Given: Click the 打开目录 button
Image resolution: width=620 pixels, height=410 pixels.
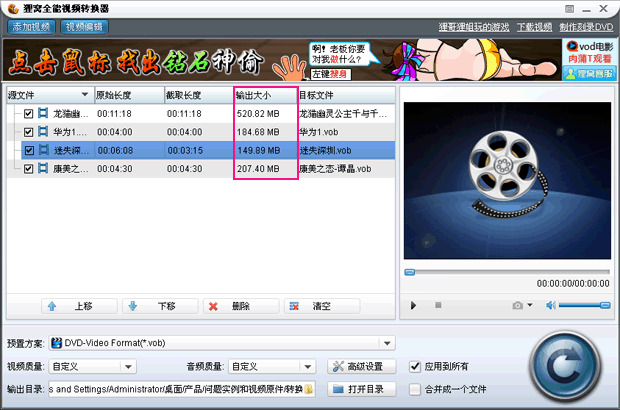Looking at the screenshot, I should tap(361, 389).
